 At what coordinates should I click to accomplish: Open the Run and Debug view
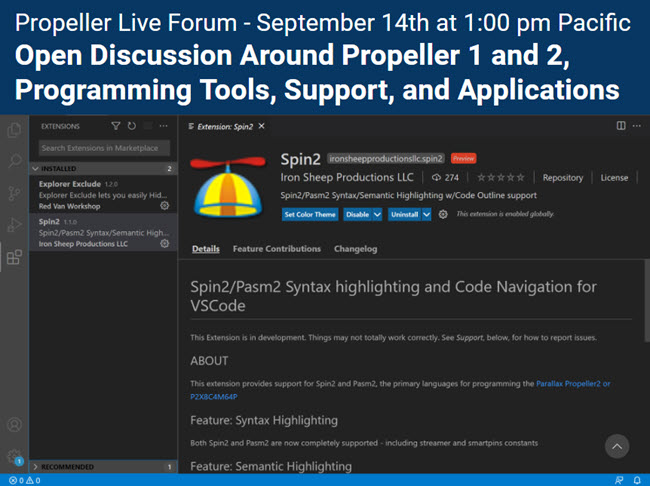14,225
